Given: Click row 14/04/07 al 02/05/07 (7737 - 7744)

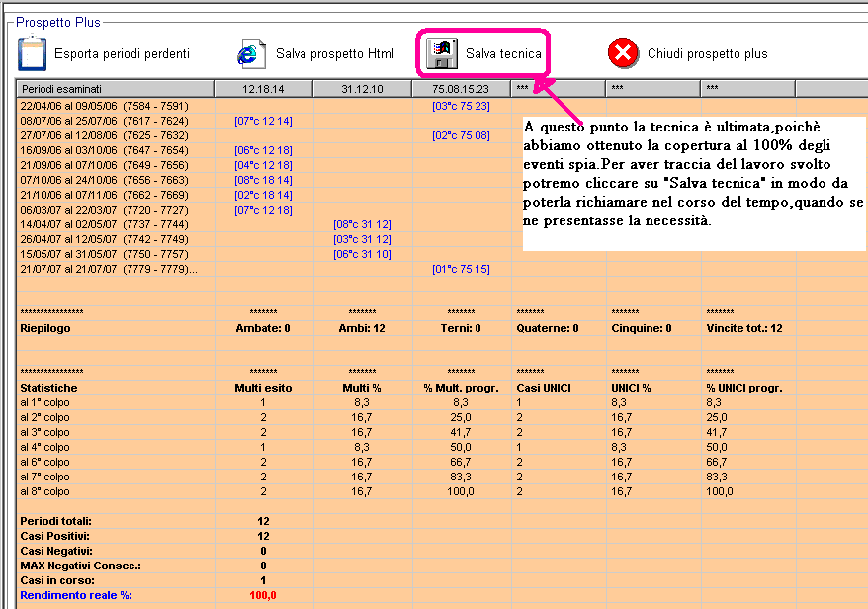Looking at the screenshot, I should pos(104,224).
